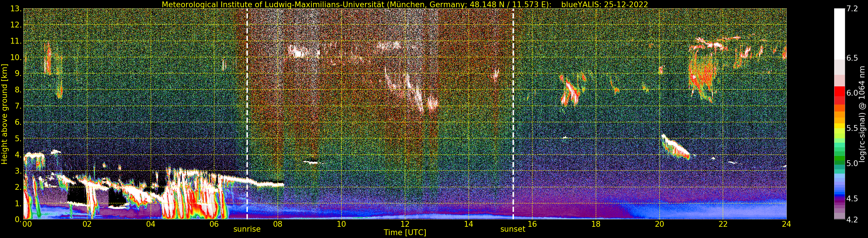Click the 'sunset' label below the time axis

513,229
